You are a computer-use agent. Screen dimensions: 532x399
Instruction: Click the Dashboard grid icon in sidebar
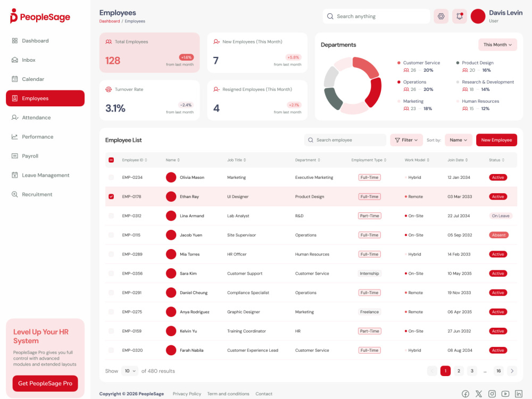pyautogui.click(x=14, y=41)
